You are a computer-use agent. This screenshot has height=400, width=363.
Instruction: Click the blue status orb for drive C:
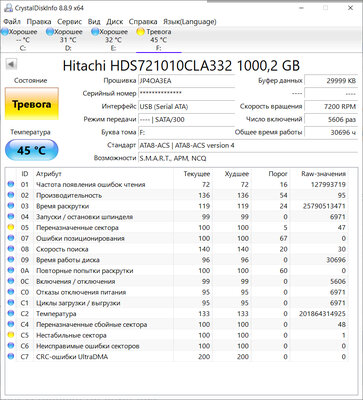tap(4, 32)
